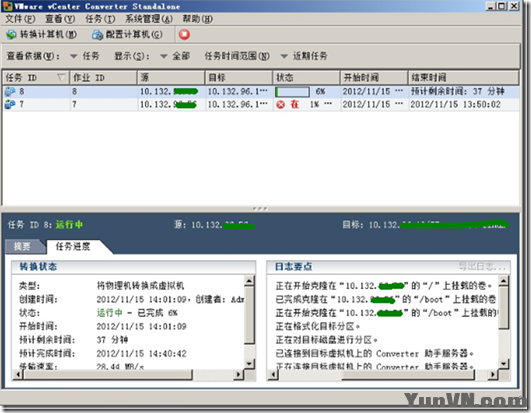This screenshot has width=531, height=413.
Task: Click 37 分钟 remaining time value
Action: [112, 340]
